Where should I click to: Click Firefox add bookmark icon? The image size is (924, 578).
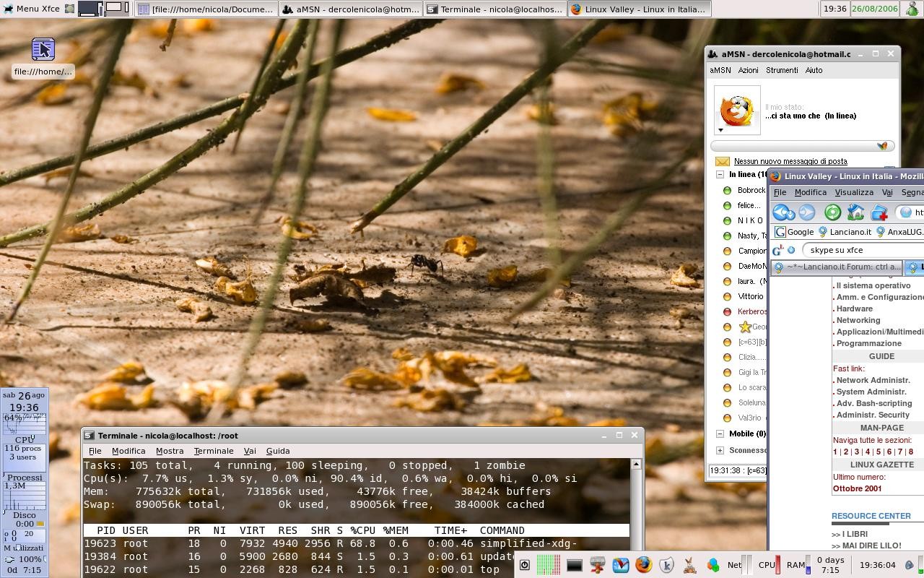[879, 212]
